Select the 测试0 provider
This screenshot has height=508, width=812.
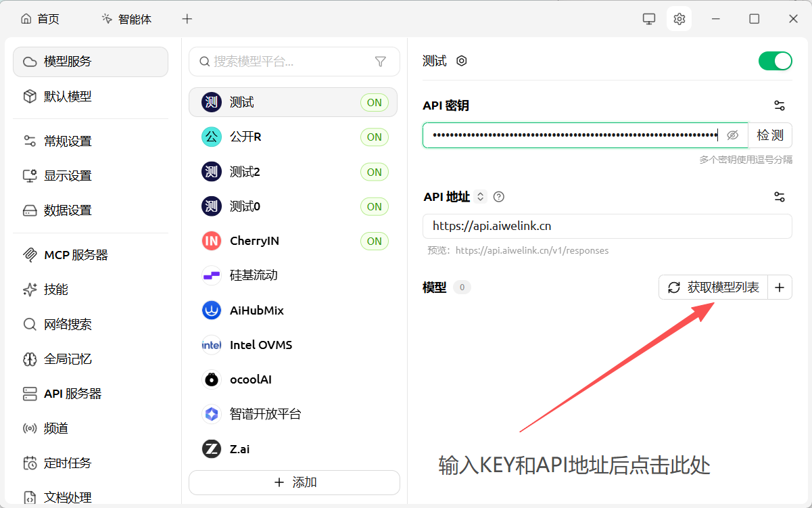[x=293, y=206]
